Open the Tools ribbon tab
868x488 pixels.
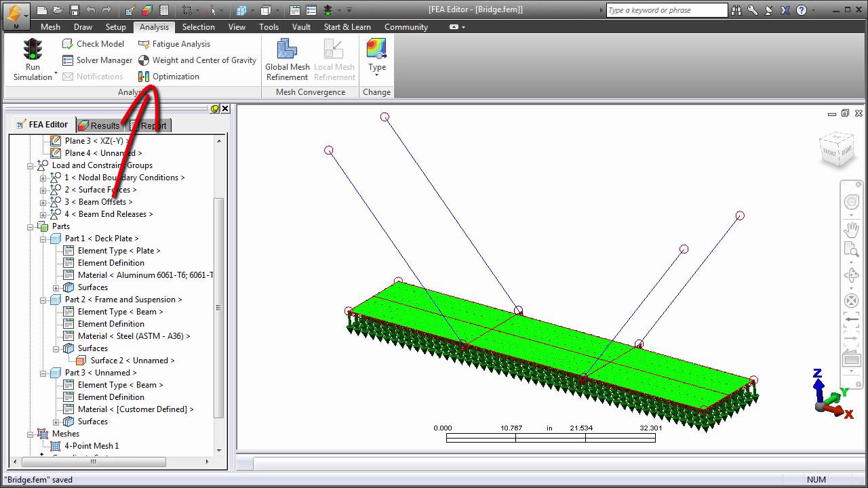tap(269, 27)
